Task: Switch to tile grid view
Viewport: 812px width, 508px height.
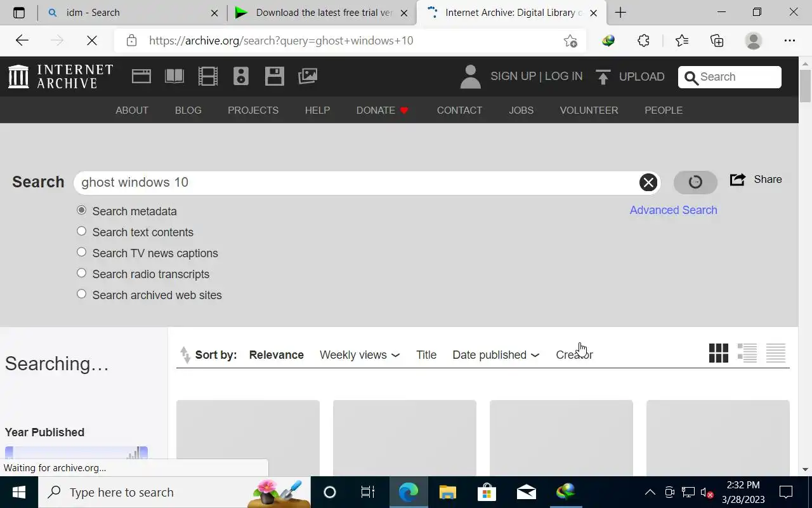Action: pos(719,353)
